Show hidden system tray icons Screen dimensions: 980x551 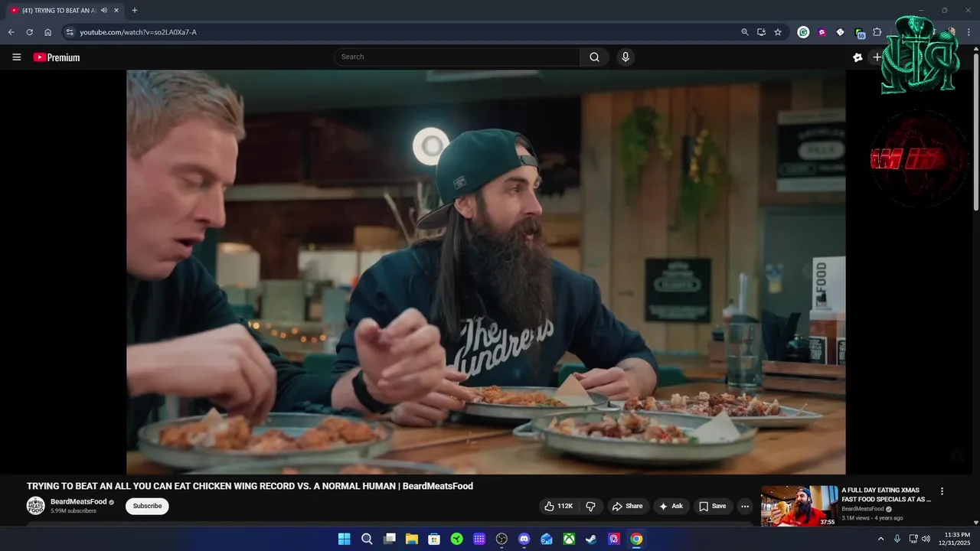point(880,539)
